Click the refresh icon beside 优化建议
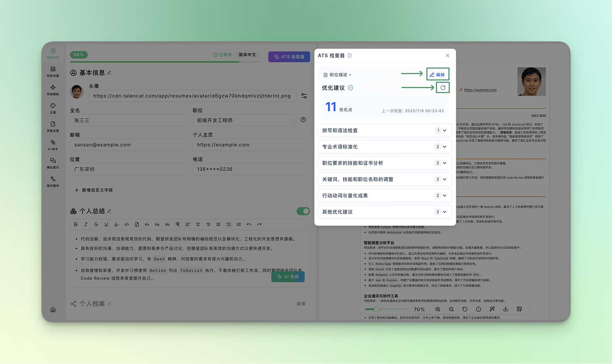 (443, 88)
